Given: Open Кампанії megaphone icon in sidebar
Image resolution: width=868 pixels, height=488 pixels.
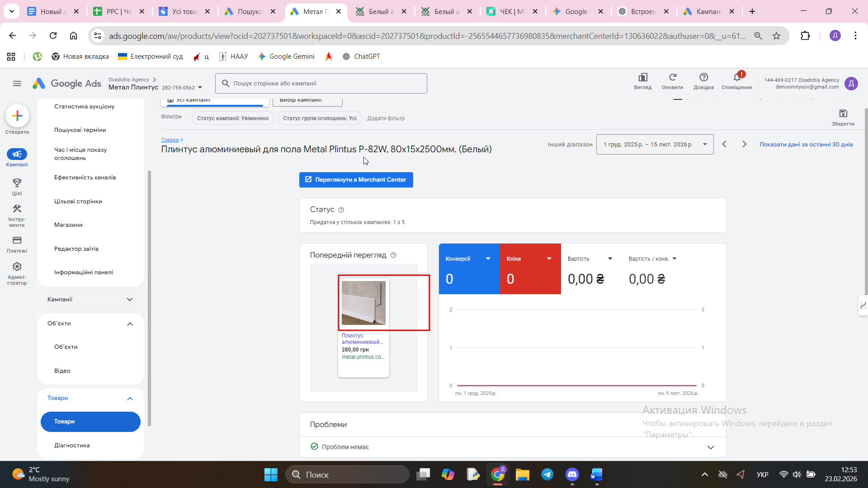Looking at the screenshot, I should [17, 155].
